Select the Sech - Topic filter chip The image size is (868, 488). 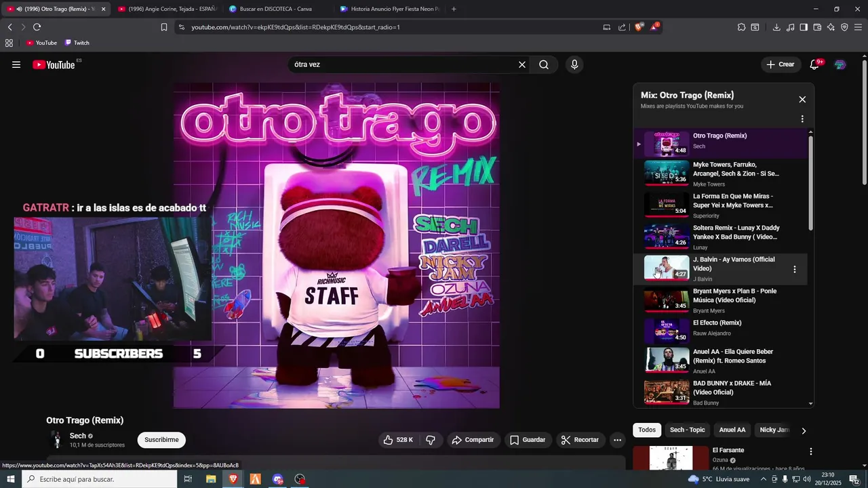coord(687,430)
